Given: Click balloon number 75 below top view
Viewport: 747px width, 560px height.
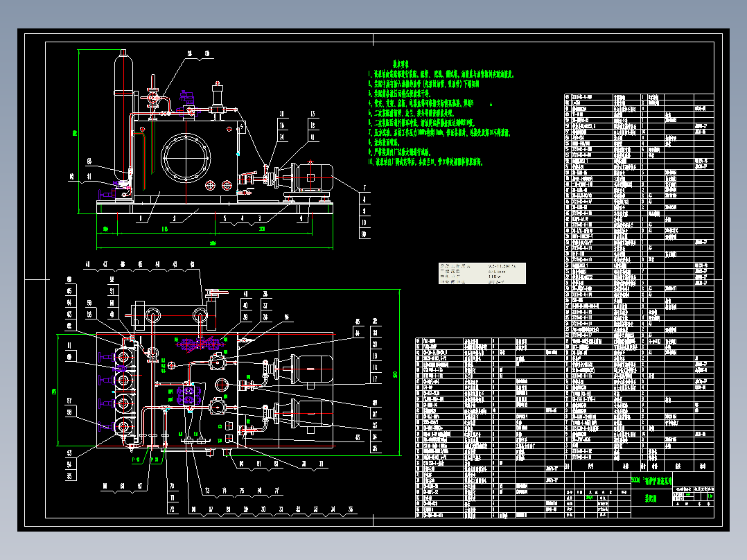Looking at the screenshot, I should 242,491.
